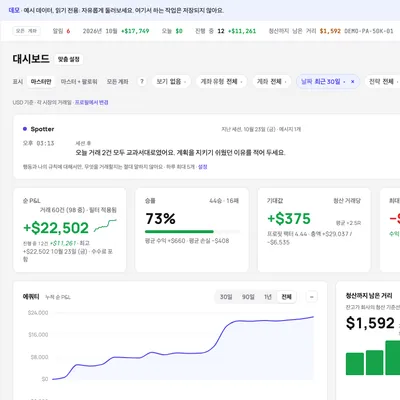Click the $1,592 liquidation distance value

(x=370, y=323)
